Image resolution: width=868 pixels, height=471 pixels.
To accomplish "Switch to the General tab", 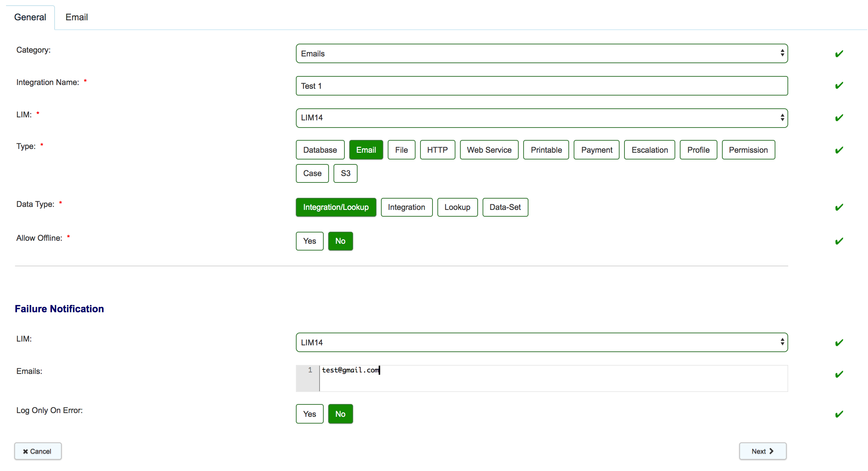I will [x=30, y=17].
